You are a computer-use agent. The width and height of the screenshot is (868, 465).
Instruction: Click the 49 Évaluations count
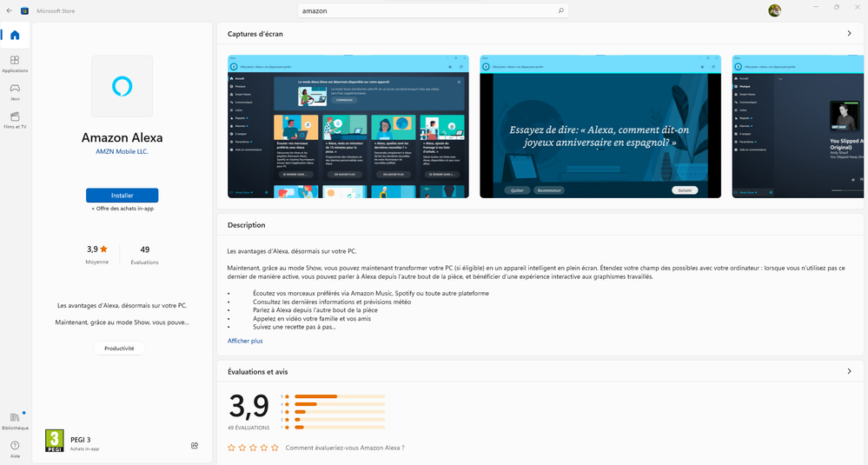click(x=144, y=255)
